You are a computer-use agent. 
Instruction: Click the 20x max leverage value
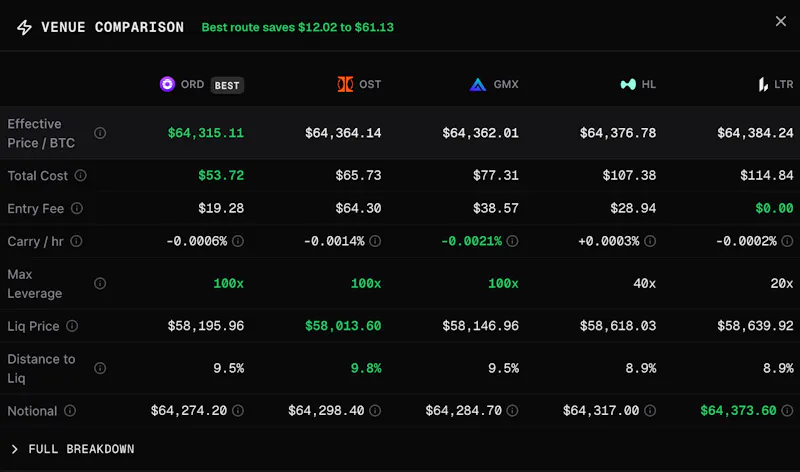pos(782,283)
